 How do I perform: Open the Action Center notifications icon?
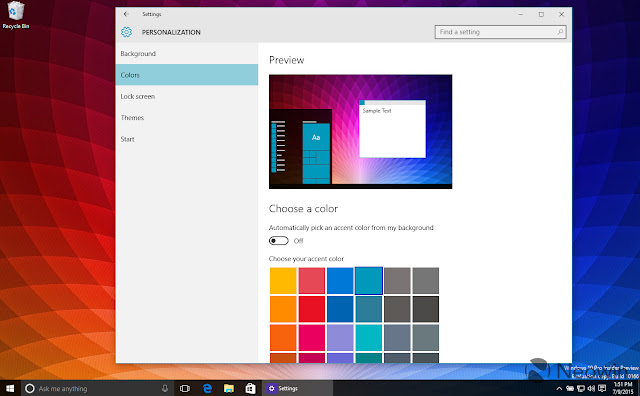pyautogui.click(x=602, y=388)
